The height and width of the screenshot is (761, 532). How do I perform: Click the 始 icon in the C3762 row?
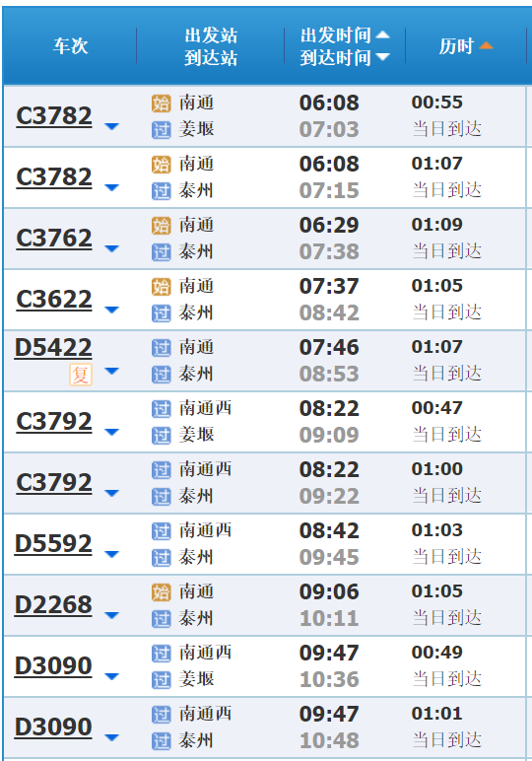161,226
